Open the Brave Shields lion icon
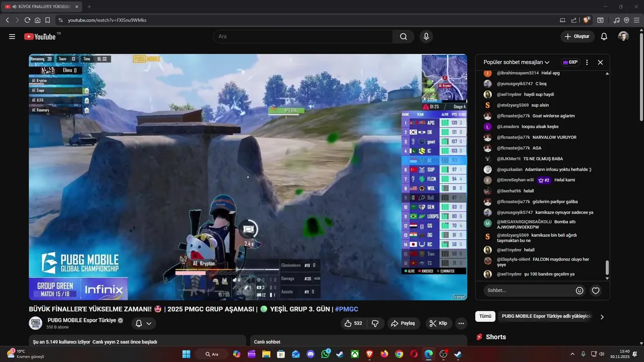The height and width of the screenshot is (362, 644). 587,20
